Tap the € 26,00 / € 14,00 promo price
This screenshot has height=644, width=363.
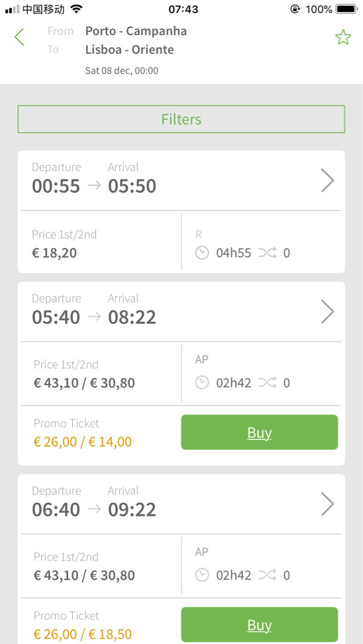(82, 442)
